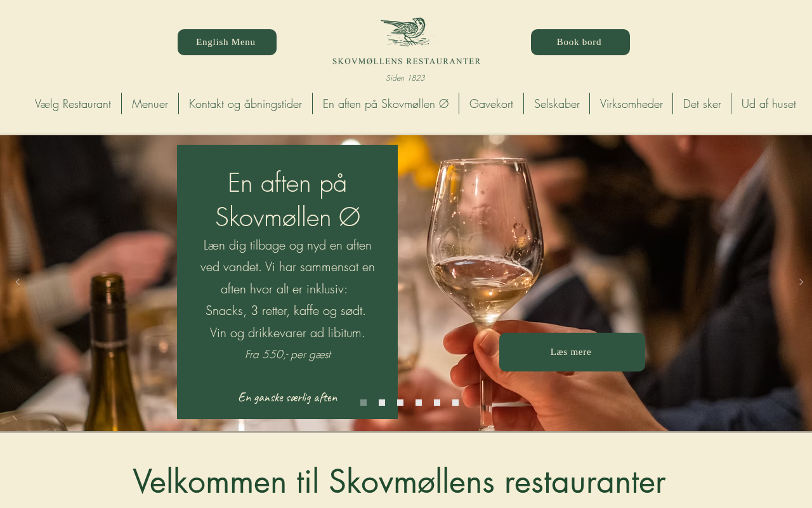Click the Book bord button
This screenshot has width=812, height=508.
580,42
